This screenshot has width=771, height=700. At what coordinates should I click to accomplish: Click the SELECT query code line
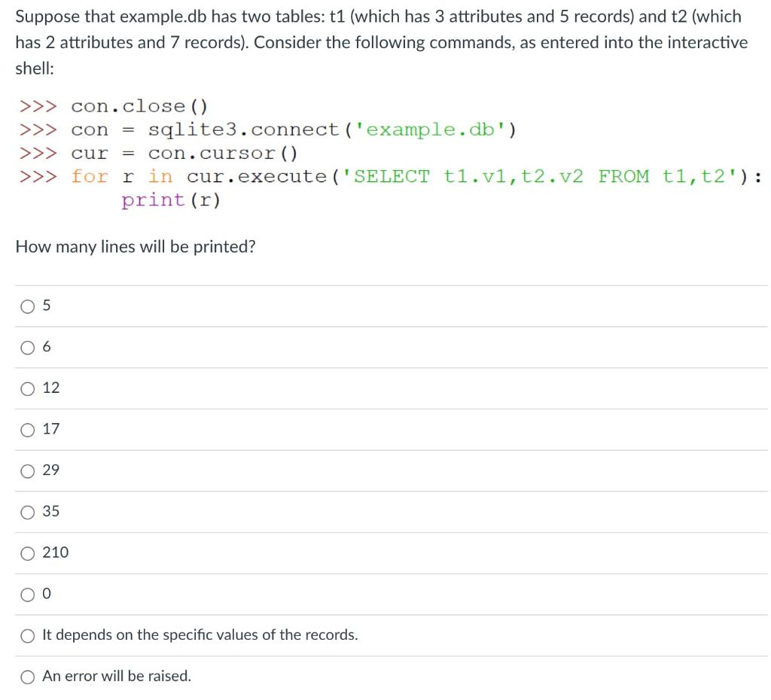click(x=376, y=176)
